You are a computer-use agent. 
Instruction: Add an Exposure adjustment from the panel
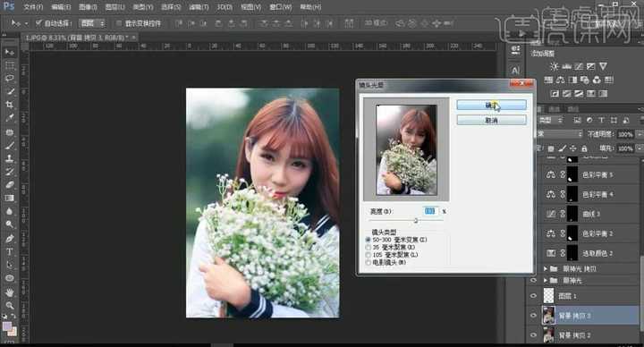pyautogui.click(x=590, y=66)
